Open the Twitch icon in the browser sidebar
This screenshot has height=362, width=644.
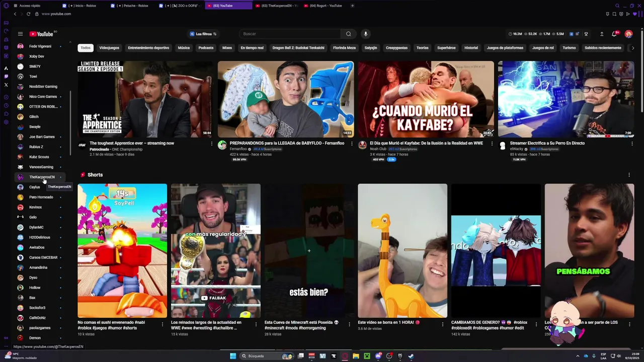[6, 76]
